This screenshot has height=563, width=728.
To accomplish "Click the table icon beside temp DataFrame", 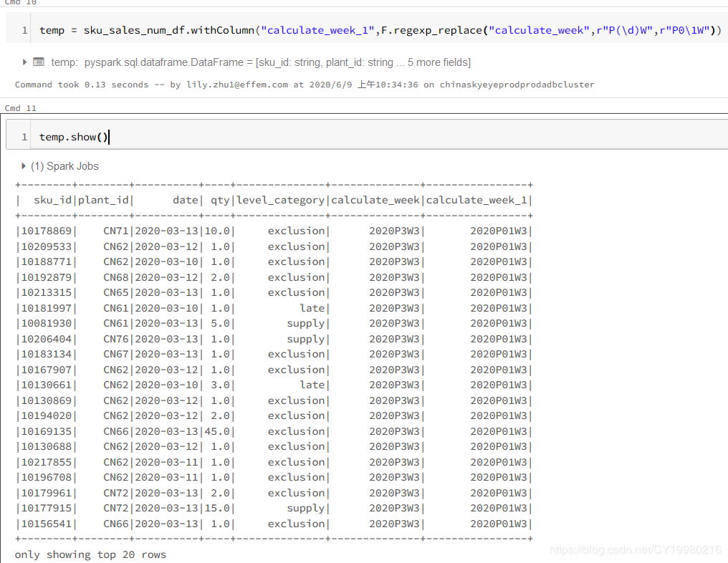I will 39,62.
